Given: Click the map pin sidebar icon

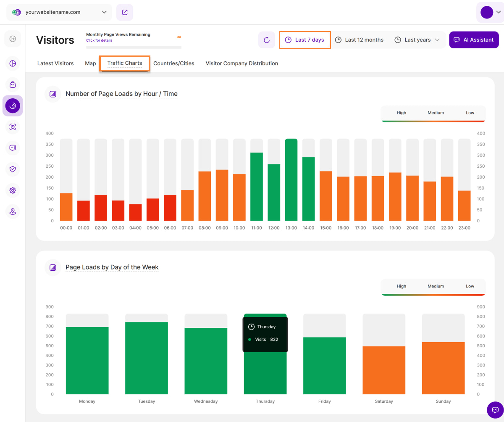Looking at the screenshot, I should tap(13, 211).
